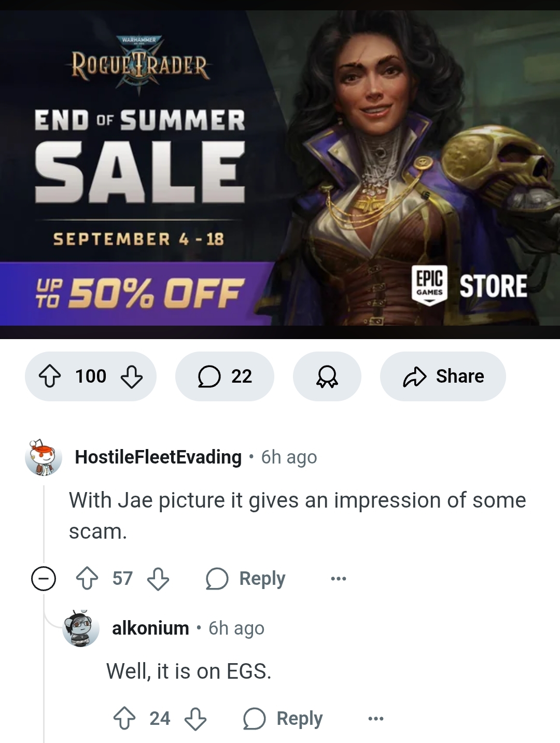Open HostileFleetEvading's avatar profile

(44, 457)
